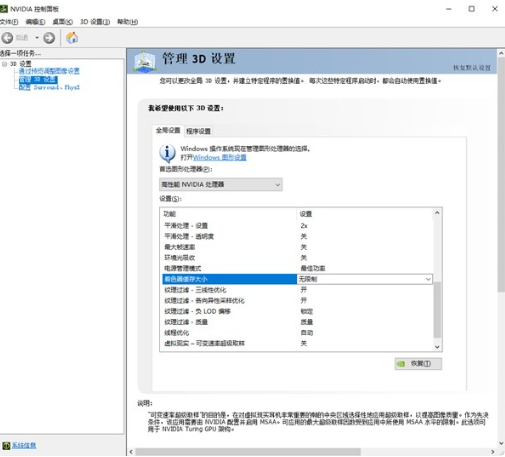This screenshot has width=505, height=457.
Task: Click the 恢复(I) button
Action: pos(418,364)
